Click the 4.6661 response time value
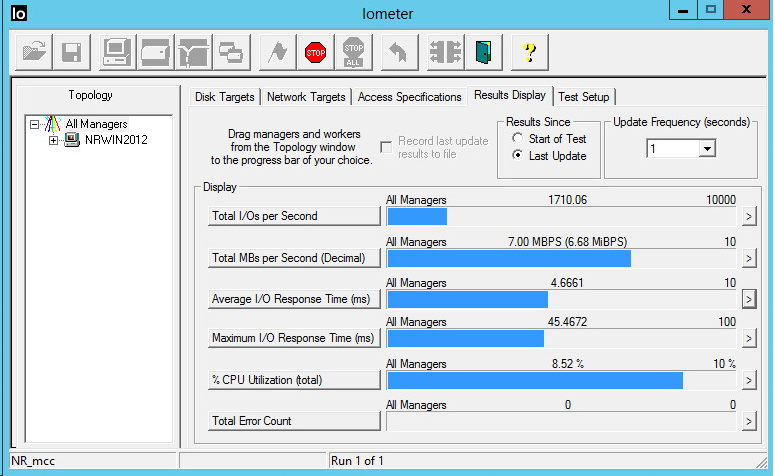This screenshot has width=775, height=476. (x=567, y=283)
